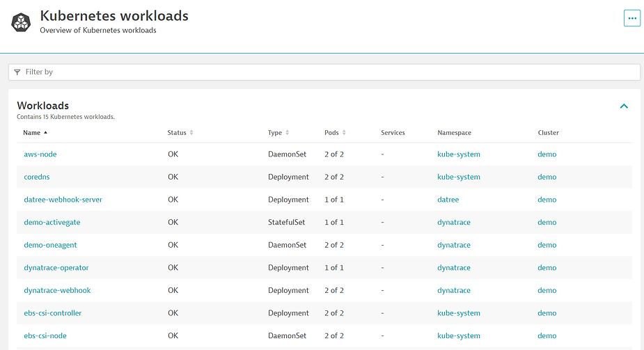
Task: Open demo cluster in demo-oneagent row
Action: point(547,245)
